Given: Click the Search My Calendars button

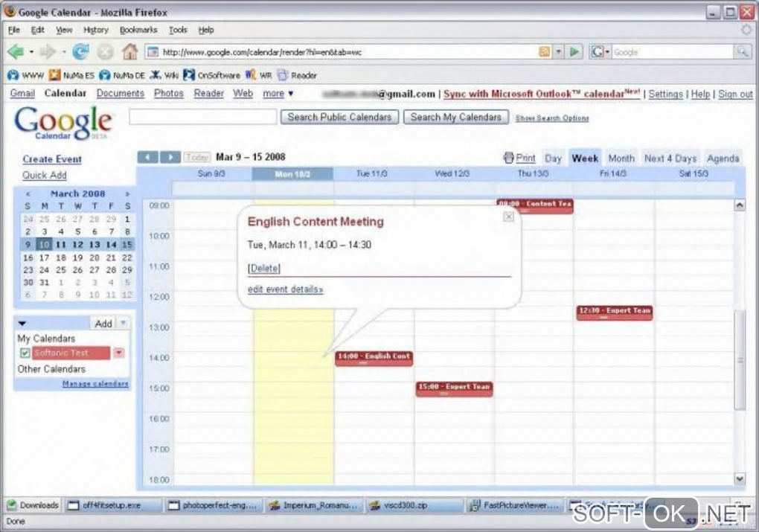Looking at the screenshot, I should click(456, 117).
